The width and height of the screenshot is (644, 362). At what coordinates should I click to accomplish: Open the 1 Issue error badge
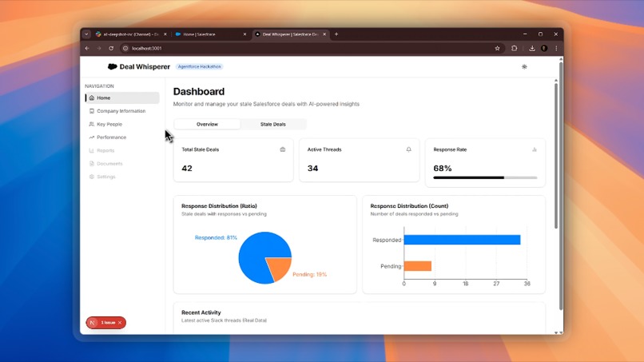point(108,323)
